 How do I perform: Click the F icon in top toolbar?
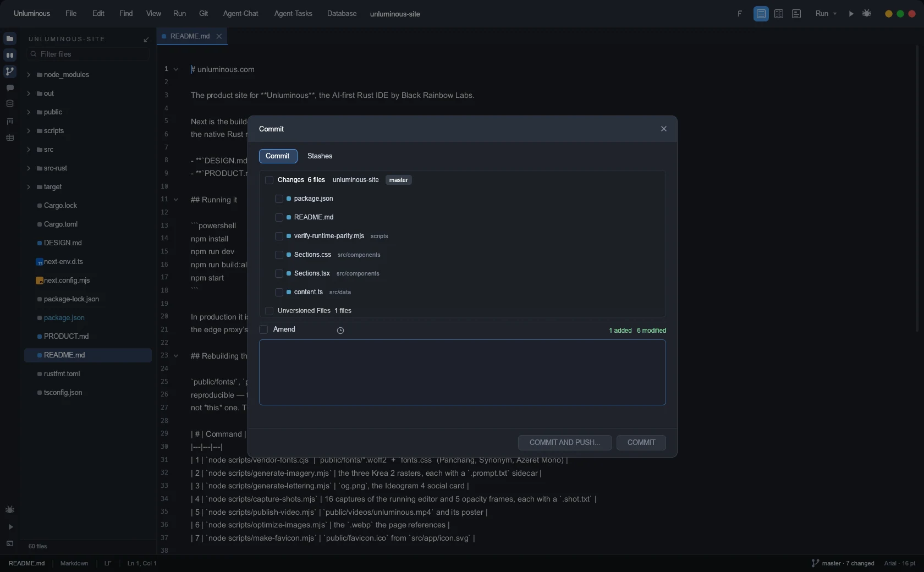tap(740, 14)
